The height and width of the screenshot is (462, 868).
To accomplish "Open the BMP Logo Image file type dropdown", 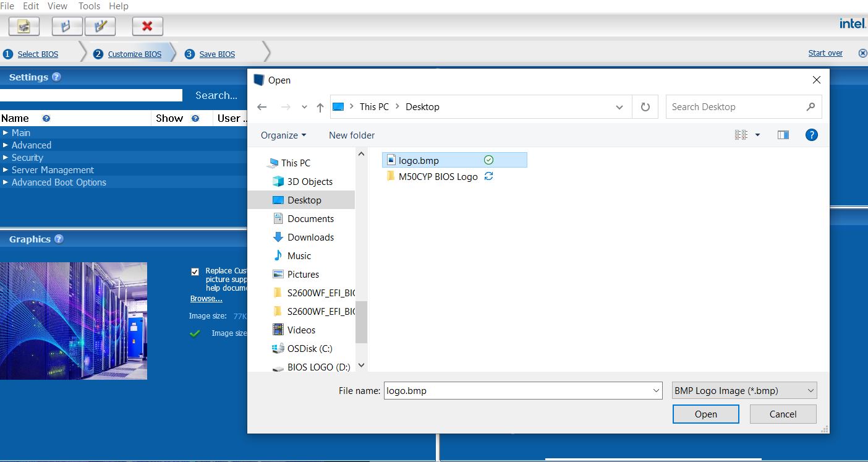I will point(744,390).
